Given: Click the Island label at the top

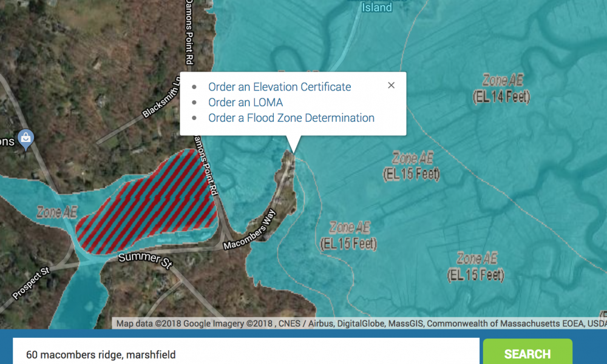Looking at the screenshot, I should [376, 7].
